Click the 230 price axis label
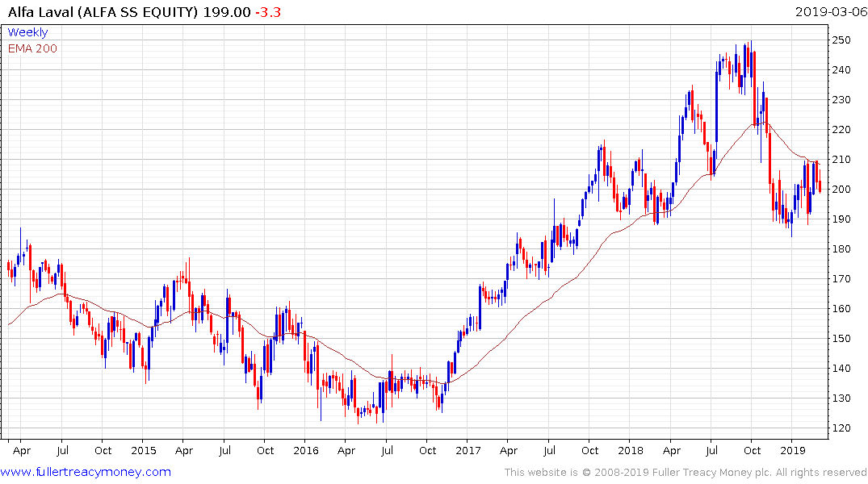The height and width of the screenshot is (484, 868). (841, 99)
